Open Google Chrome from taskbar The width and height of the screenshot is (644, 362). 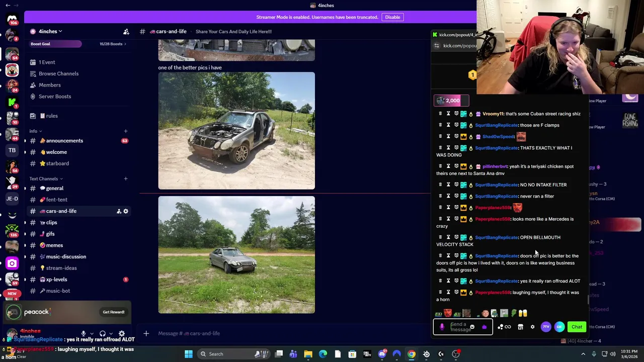[412, 354]
